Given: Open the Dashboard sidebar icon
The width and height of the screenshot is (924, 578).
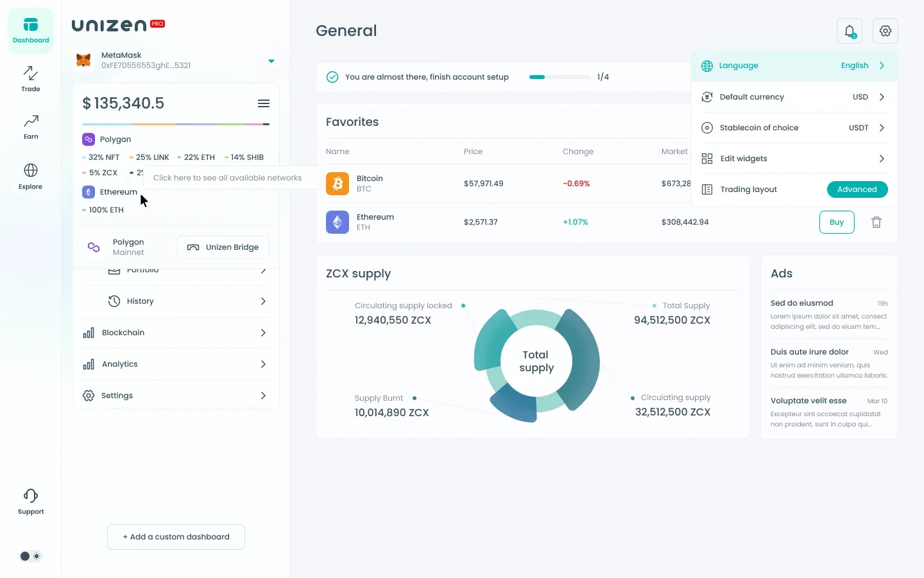Looking at the screenshot, I should pyautogui.click(x=31, y=31).
